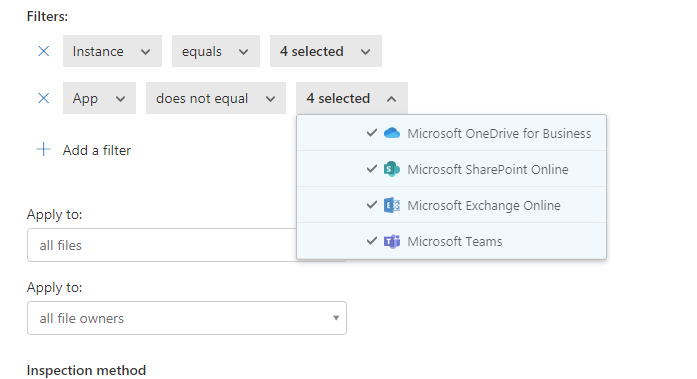Screen dimensions: 697x379
Task: Click the plus icon to add a filter
Action: [44, 149]
